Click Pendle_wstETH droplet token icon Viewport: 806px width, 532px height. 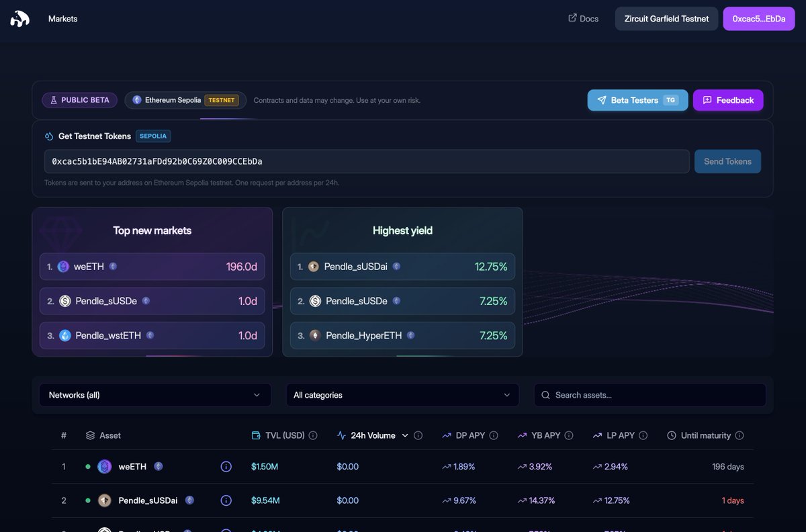point(65,335)
